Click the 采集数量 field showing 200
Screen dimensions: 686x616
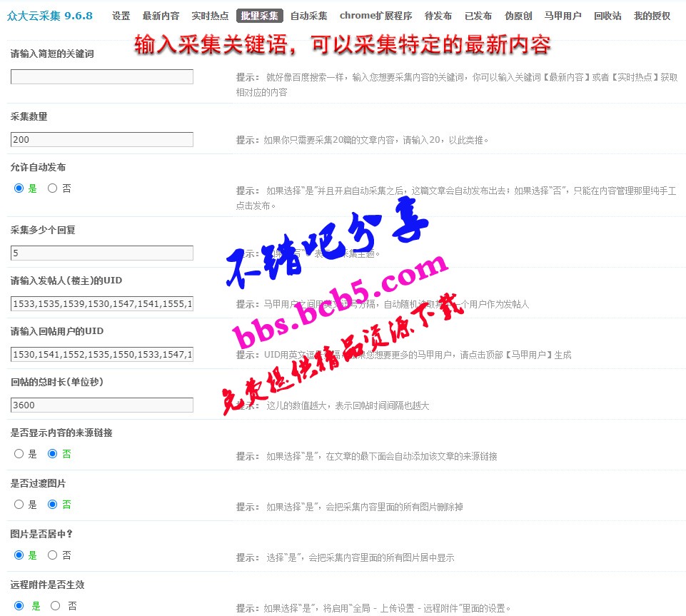(x=102, y=140)
